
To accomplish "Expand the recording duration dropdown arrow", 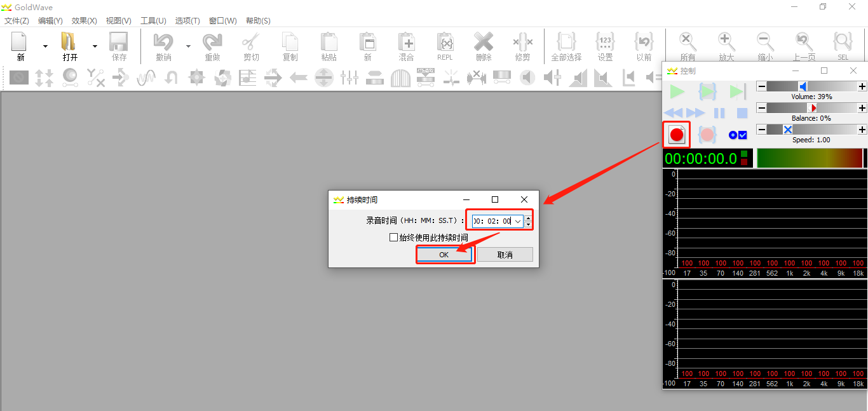I will [518, 221].
